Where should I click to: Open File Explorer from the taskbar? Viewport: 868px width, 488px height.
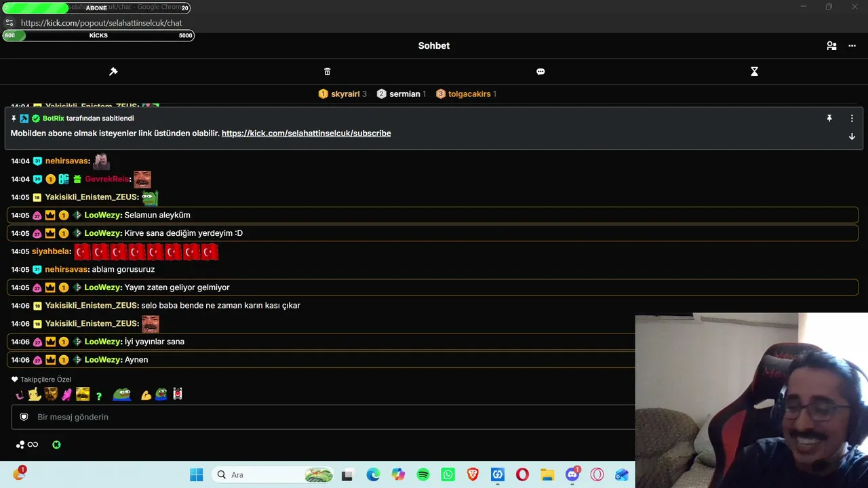pyautogui.click(x=547, y=474)
